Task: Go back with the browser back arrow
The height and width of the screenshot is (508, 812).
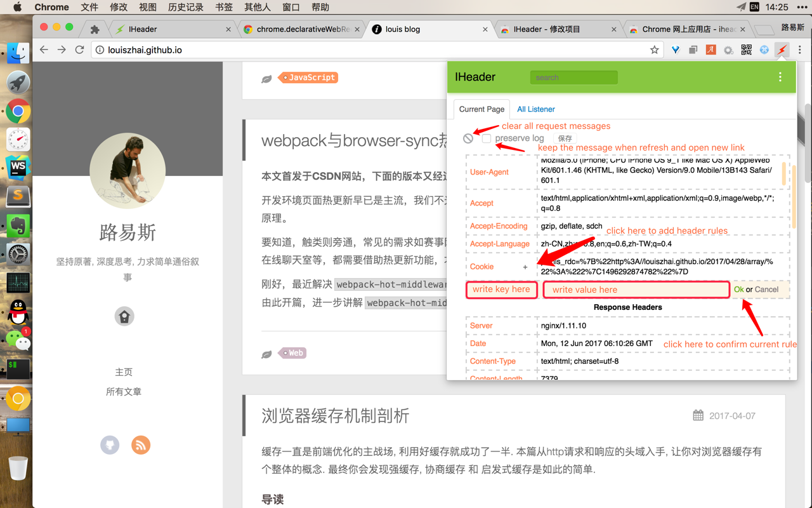Action: point(44,50)
